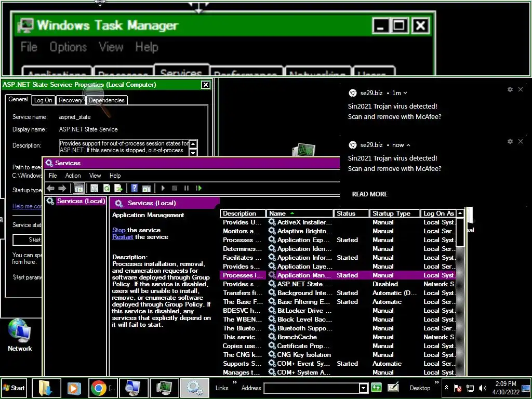This screenshot has height=399, width=532.
Task: Sort by the Name column header
Action: pos(300,214)
